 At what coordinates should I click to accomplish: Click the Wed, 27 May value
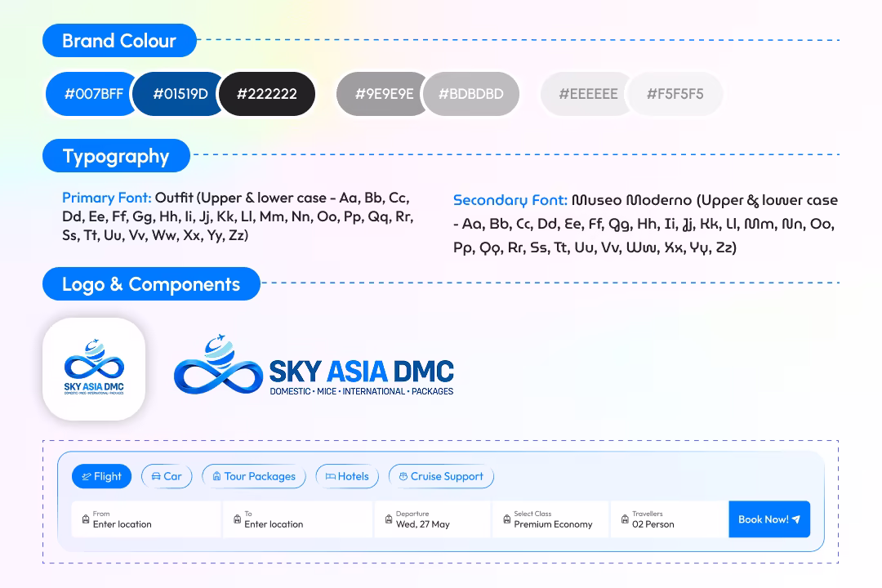click(x=423, y=524)
